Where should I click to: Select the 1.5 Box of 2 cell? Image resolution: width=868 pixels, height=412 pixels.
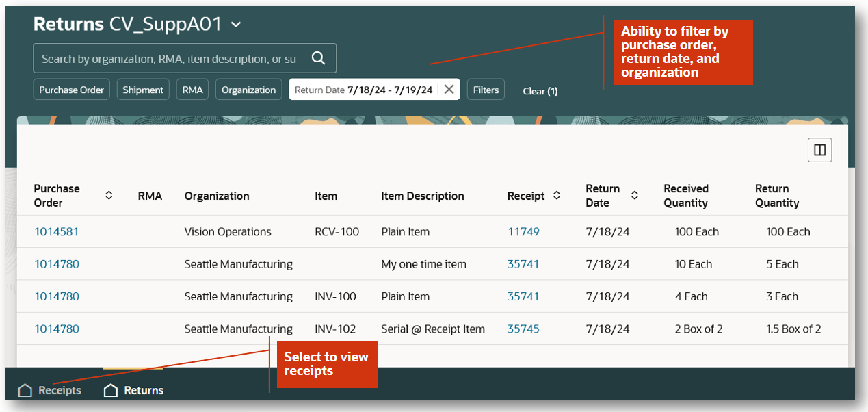[793, 329]
